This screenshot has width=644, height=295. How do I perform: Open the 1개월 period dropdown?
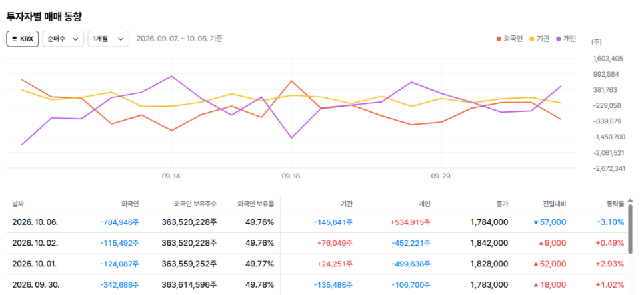[x=109, y=39]
